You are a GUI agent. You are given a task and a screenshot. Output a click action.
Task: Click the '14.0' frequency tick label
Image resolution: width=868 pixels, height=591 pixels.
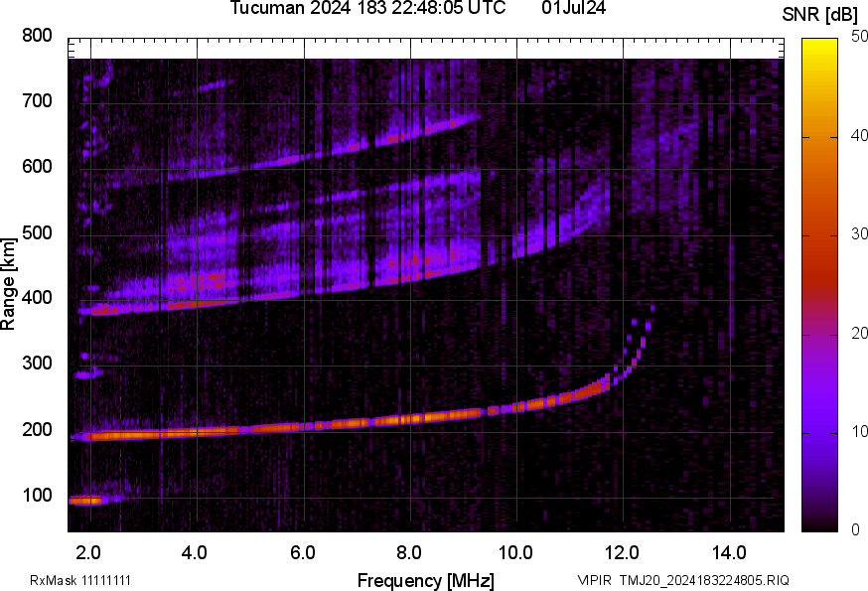coord(729,552)
